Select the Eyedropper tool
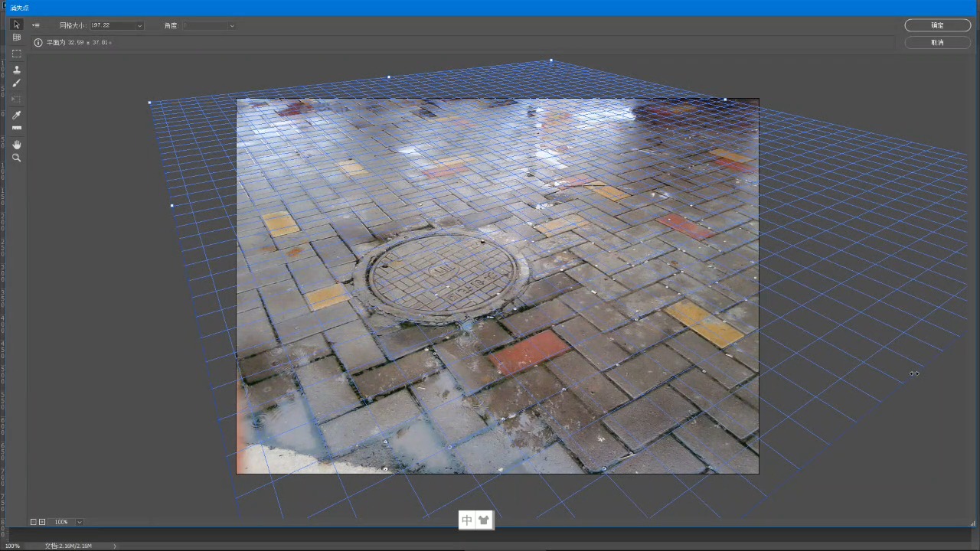The image size is (980, 551). tap(17, 115)
